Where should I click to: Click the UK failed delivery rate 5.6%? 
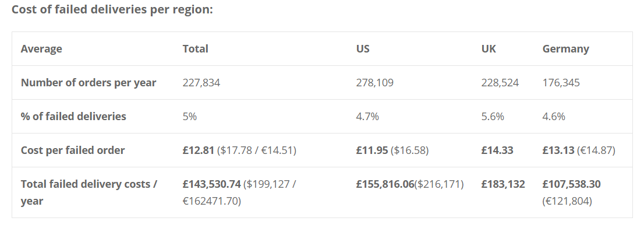(x=493, y=117)
